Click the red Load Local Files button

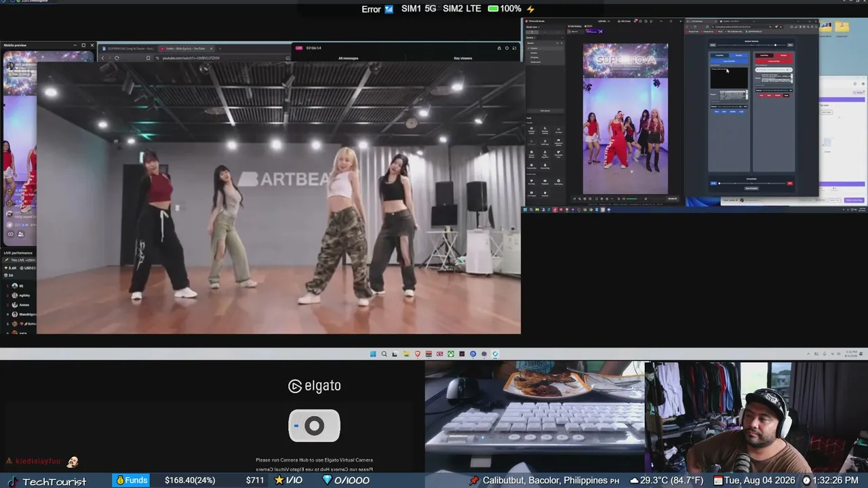pos(774,61)
